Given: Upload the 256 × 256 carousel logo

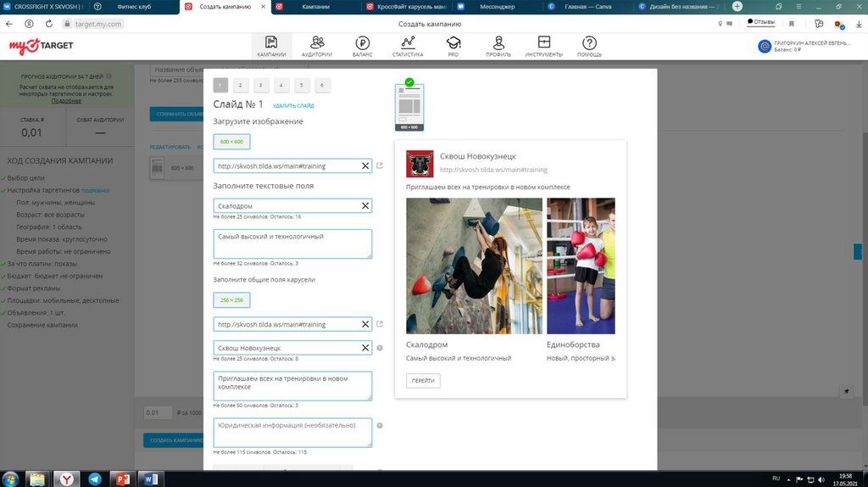Looking at the screenshot, I should coord(231,299).
